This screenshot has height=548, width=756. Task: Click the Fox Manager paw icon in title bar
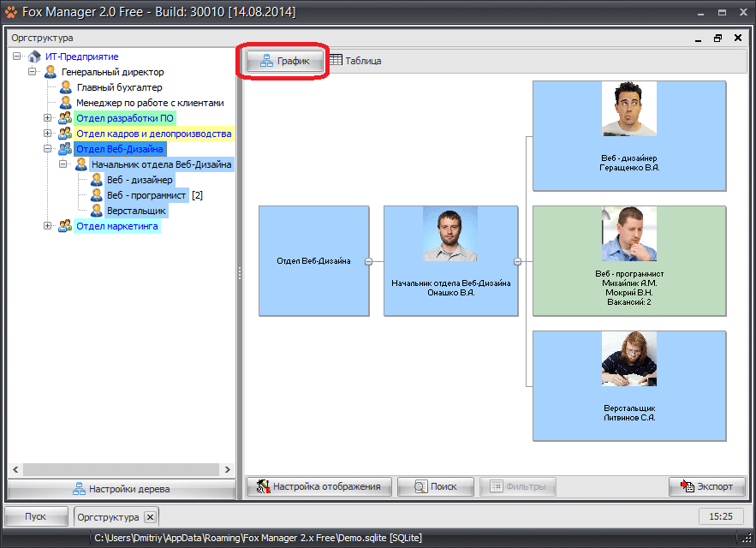point(10,12)
